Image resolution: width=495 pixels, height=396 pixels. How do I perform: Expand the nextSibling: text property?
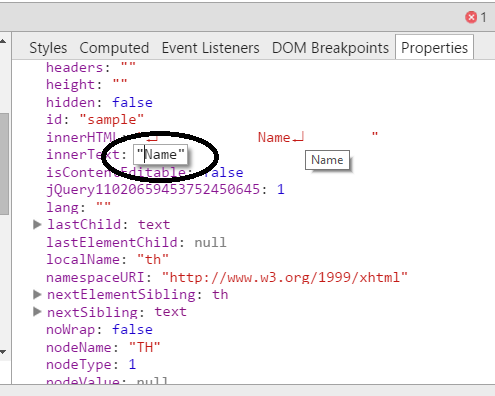pos(37,312)
